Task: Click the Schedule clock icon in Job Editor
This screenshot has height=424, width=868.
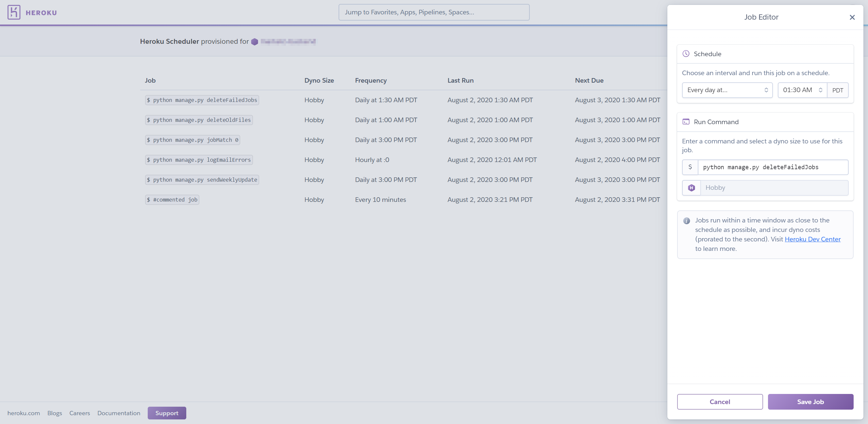Action: click(x=686, y=54)
